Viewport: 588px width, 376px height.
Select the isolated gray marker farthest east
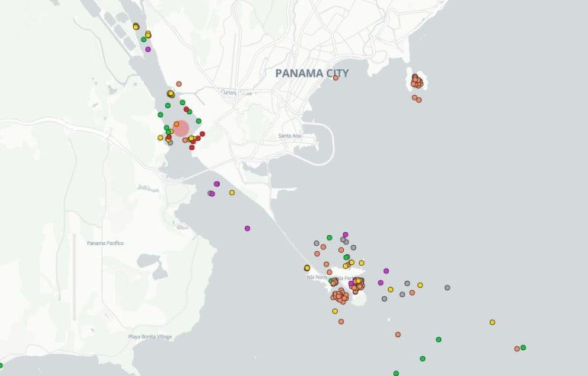click(447, 288)
